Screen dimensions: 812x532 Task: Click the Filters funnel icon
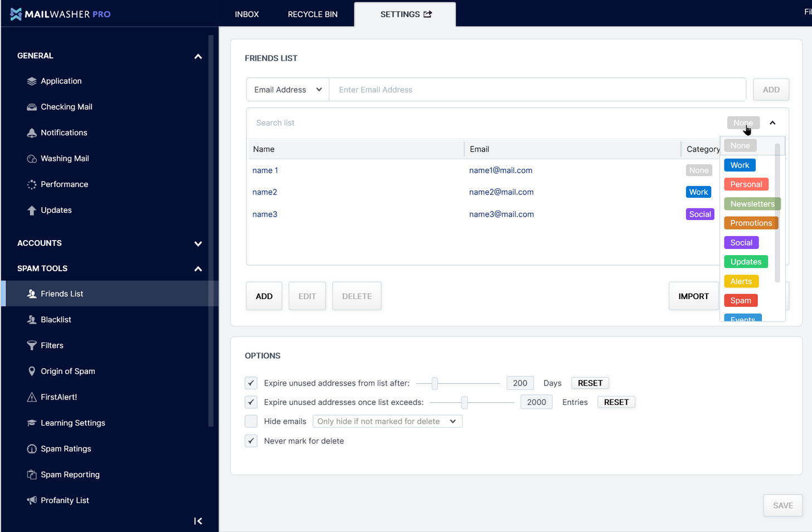tap(32, 345)
